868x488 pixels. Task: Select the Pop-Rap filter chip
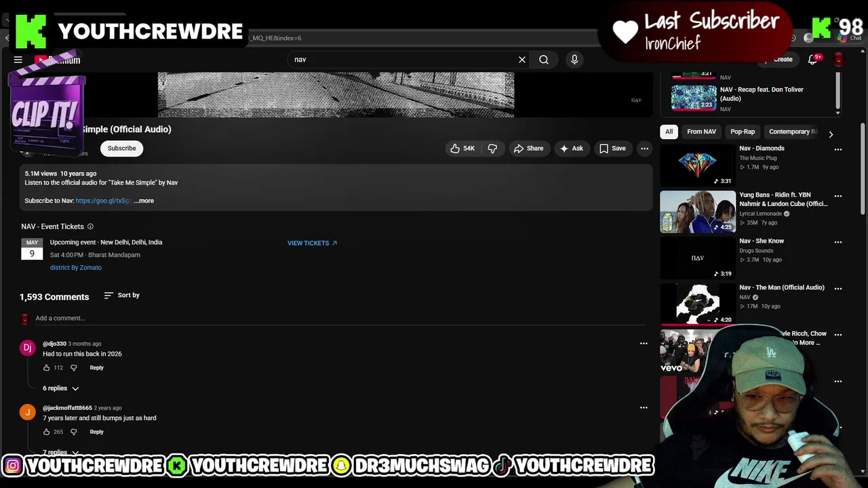743,131
